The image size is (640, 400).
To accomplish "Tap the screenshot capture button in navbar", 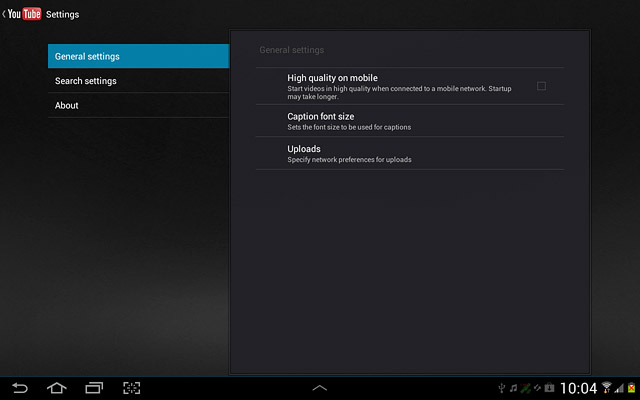I will [x=131, y=387].
